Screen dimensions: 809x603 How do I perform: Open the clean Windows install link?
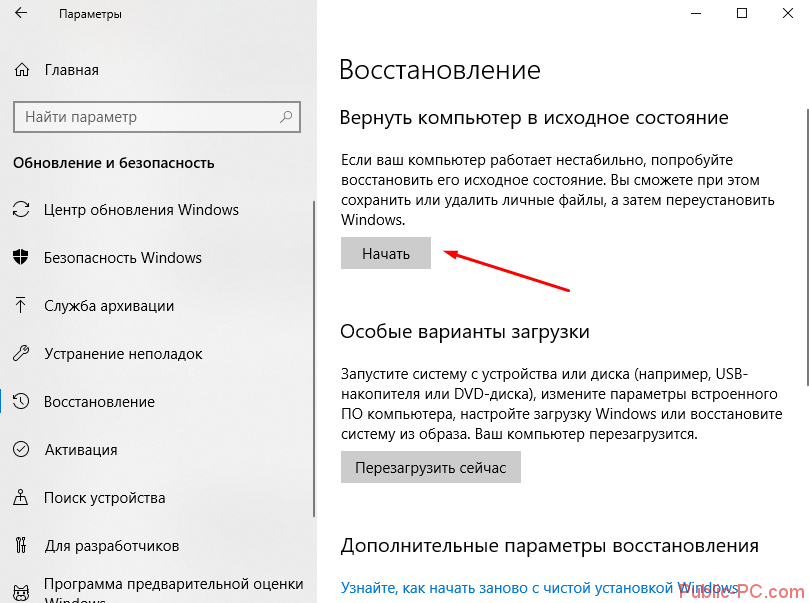tap(540, 588)
